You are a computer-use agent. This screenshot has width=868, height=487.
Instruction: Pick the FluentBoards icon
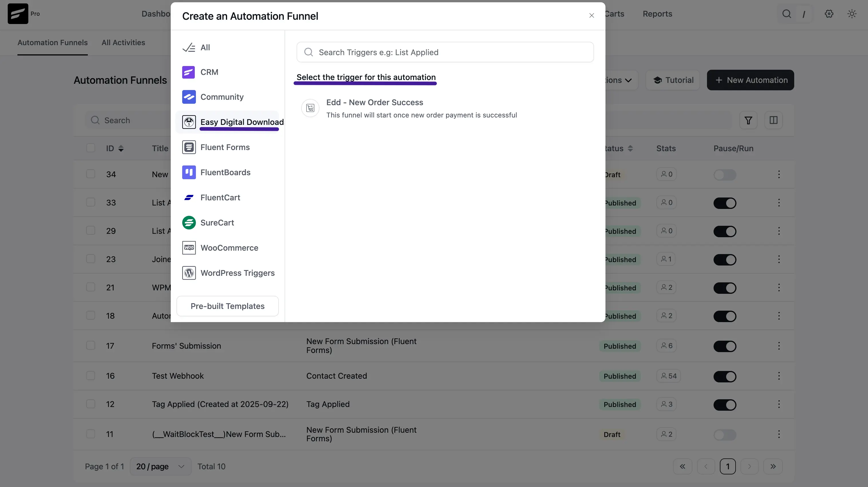tap(189, 172)
